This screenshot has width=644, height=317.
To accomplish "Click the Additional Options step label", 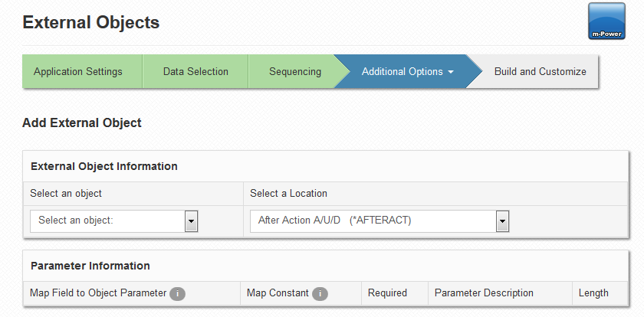I will 402,71.
